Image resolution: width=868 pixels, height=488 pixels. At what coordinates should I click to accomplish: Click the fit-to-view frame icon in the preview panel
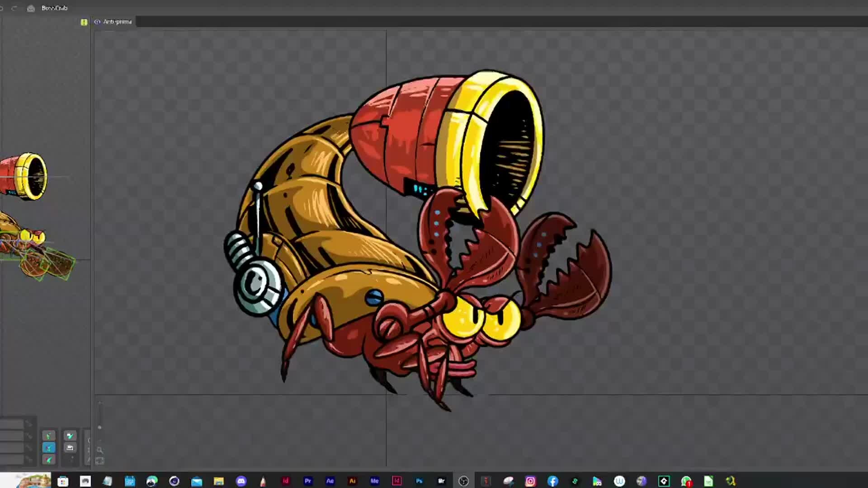tap(100, 461)
